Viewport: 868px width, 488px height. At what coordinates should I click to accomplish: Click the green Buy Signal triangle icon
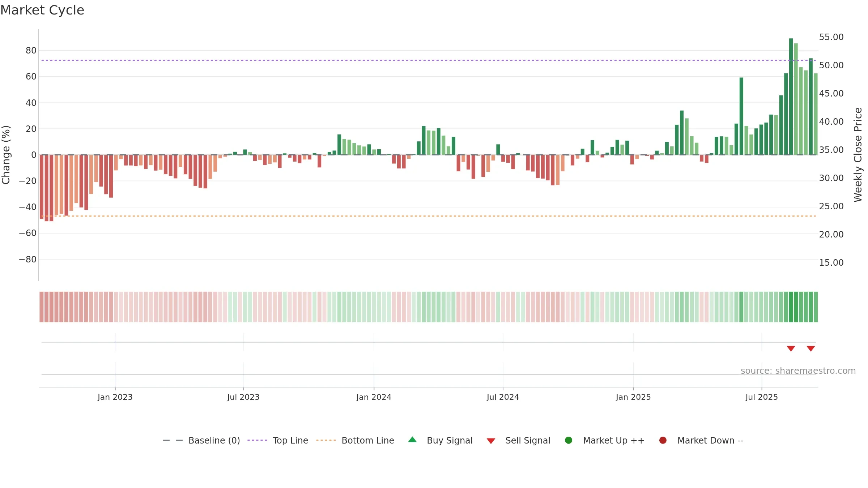[x=412, y=440]
